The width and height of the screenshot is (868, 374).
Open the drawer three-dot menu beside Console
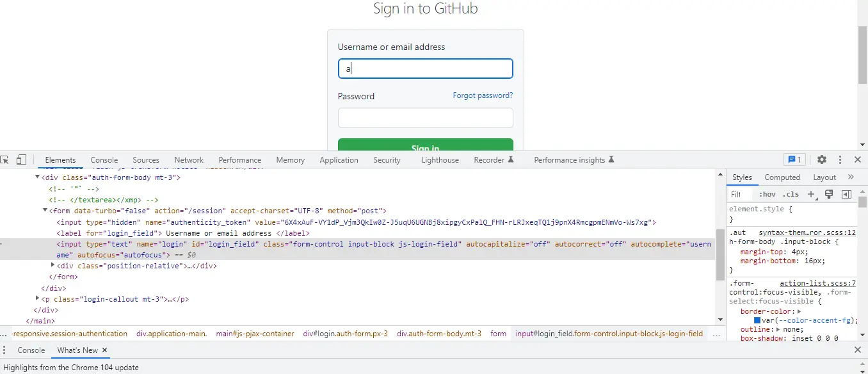tap(4, 350)
